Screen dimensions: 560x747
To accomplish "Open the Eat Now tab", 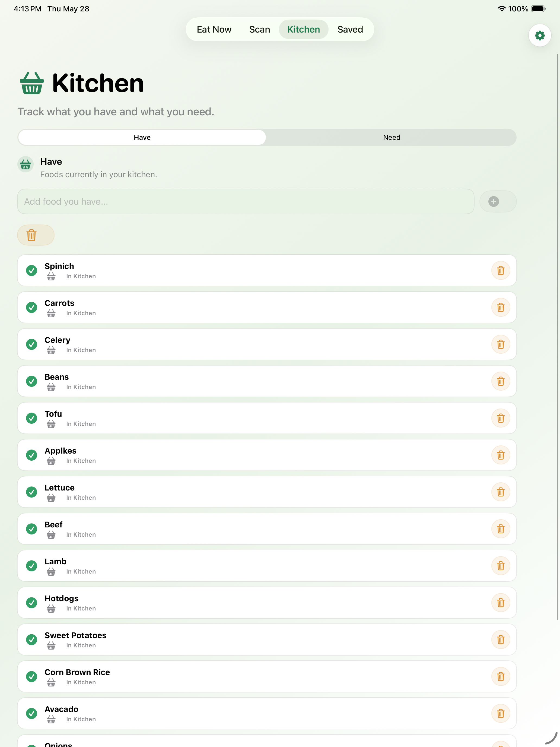I will [214, 29].
